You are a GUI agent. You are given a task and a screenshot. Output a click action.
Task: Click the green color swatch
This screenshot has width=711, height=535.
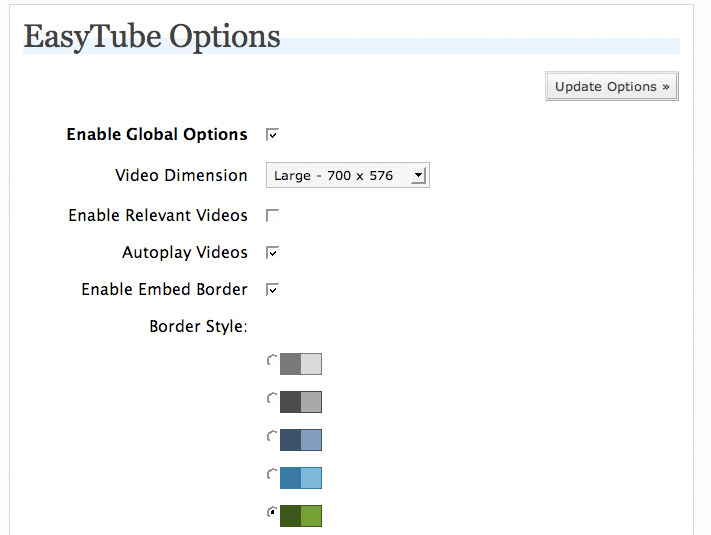click(x=301, y=516)
